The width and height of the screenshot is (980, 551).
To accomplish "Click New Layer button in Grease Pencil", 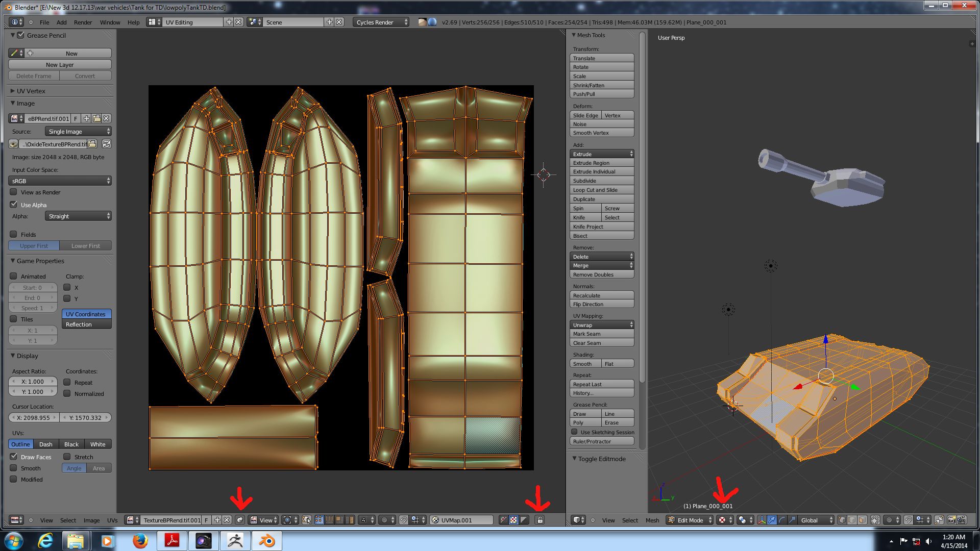I will pyautogui.click(x=60, y=64).
